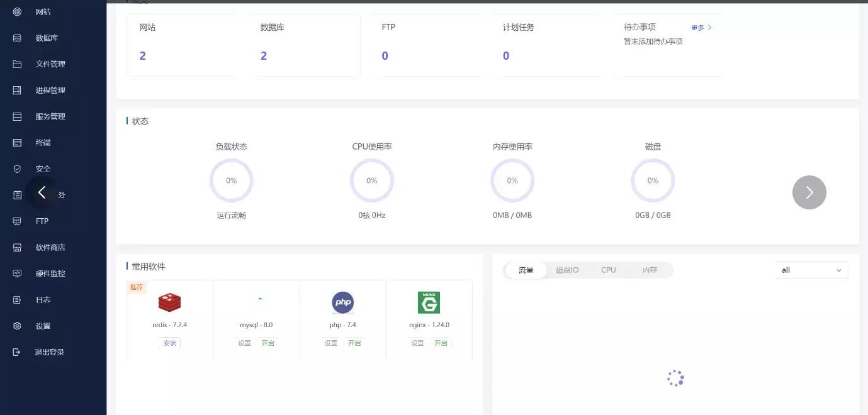The image size is (868, 415).
Task: Expand 待办事项 with 更多 arrow
Action: pos(702,28)
